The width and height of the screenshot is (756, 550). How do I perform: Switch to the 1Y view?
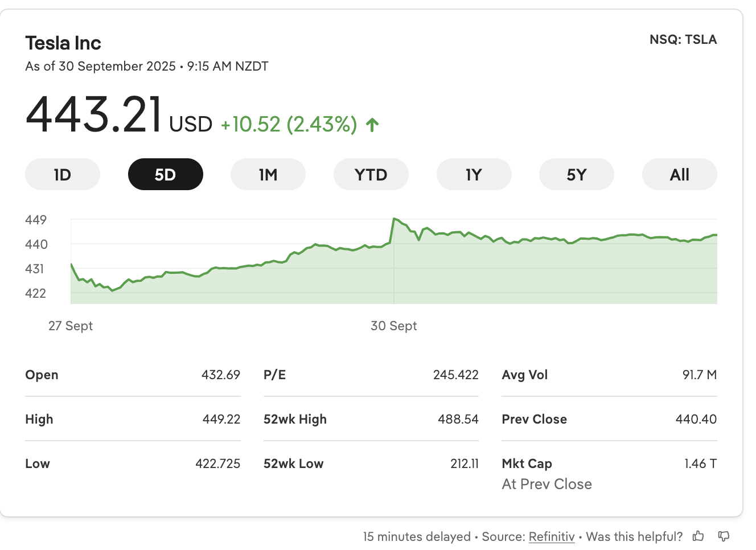coord(474,174)
